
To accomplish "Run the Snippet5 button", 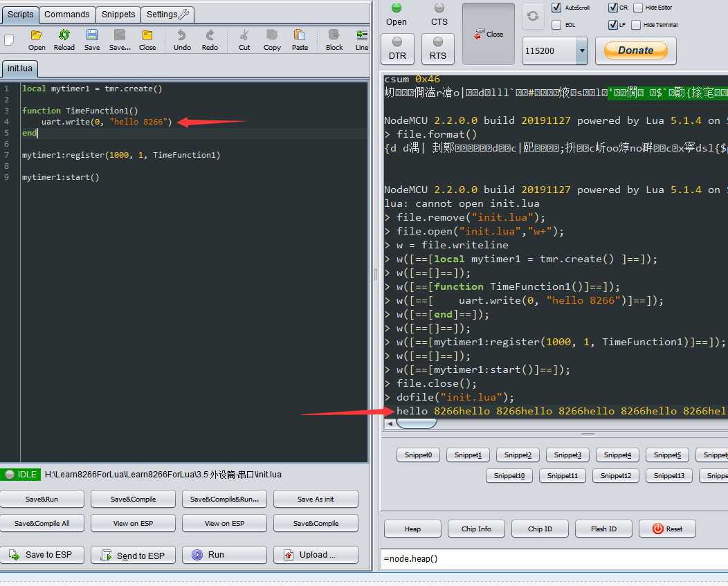I will 667,455.
